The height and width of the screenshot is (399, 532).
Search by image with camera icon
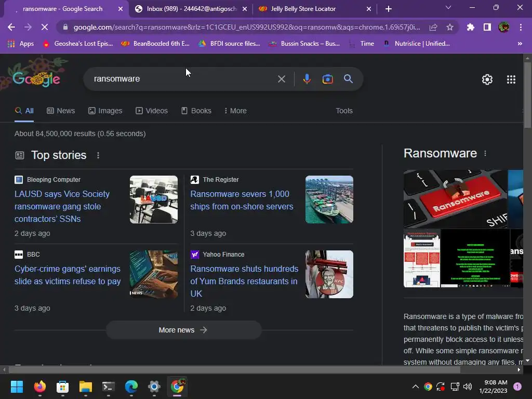(327, 79)
